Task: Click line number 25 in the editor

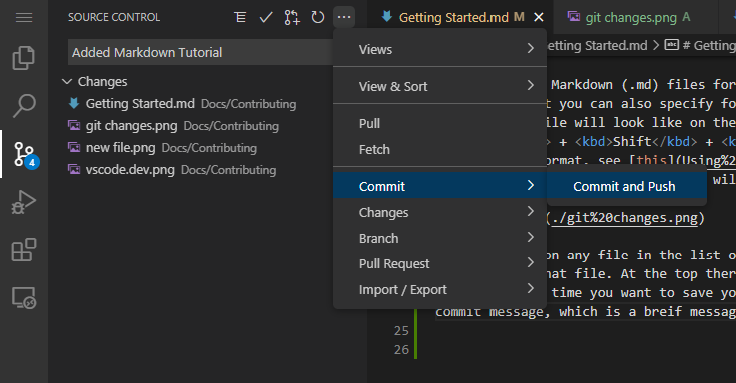Action: pyautogui.click(x=401, y=330)
